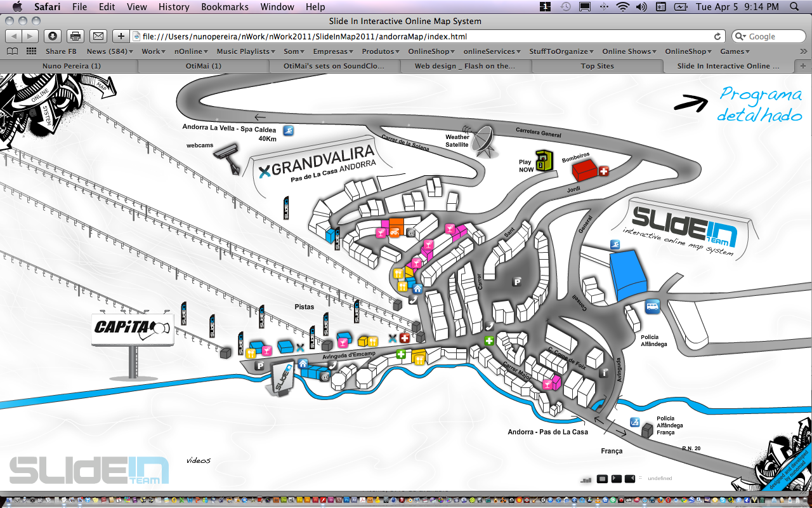Click the videos link at bottom left
The image size is (812, 508).
(x=199, y=460)
